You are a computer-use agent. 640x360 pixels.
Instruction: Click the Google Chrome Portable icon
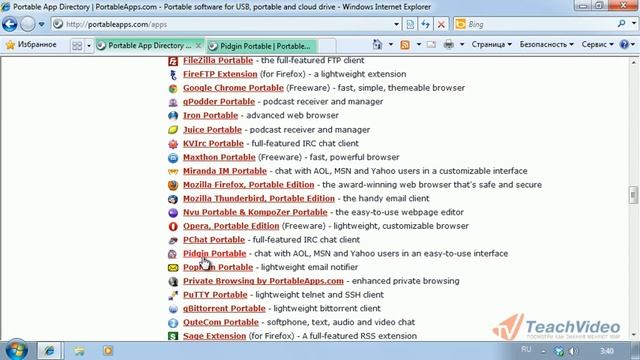point(173,89)
